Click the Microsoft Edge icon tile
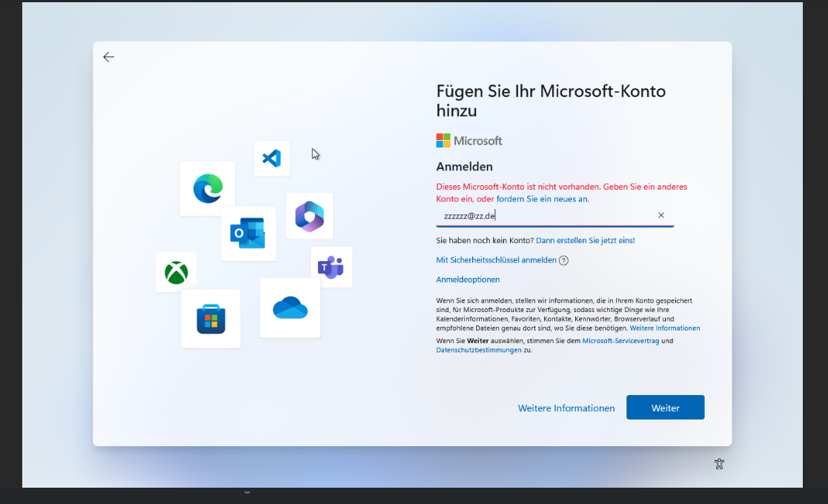The image size is (828, 504). click(208, 188)
